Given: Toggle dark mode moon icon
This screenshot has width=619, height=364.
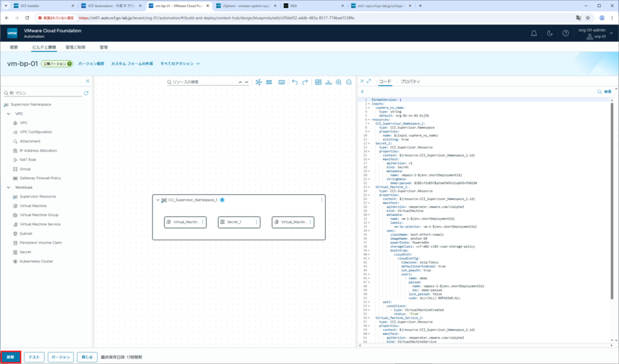Looking at the screenshot, I should [x=549, y=33].
